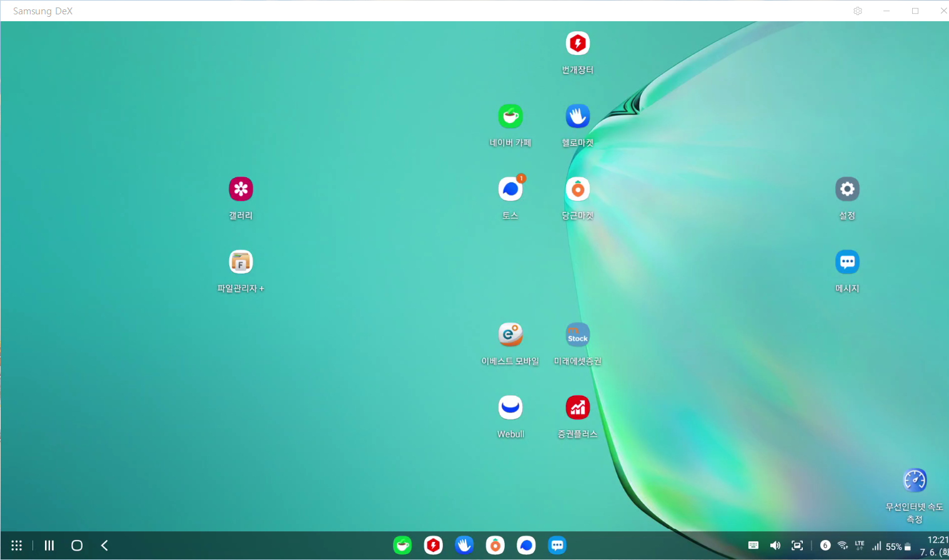The width and height of the screenshot is (949, 560).
Task: Open 무선인터넷 속도 측정 shortcut
Action: click(x=915, y=481)
